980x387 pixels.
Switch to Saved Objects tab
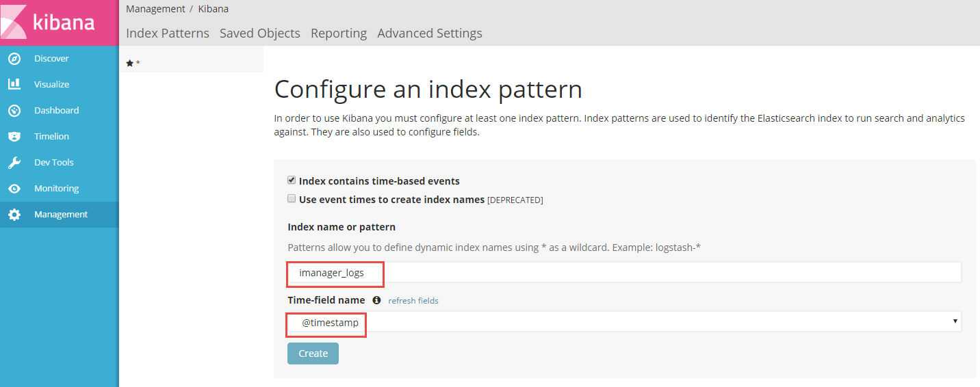point(259,33)
